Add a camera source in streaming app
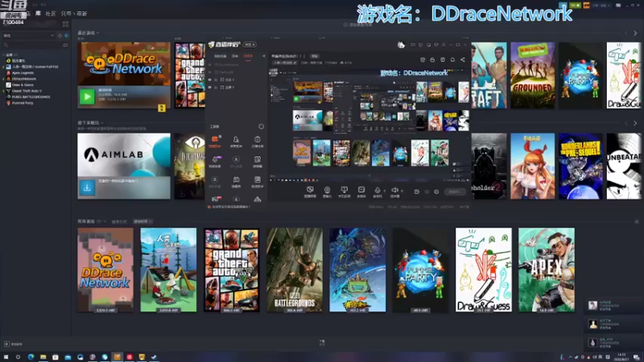Image resolution: width=644 pixels, height=362 pixels. [x=327, y=191]
